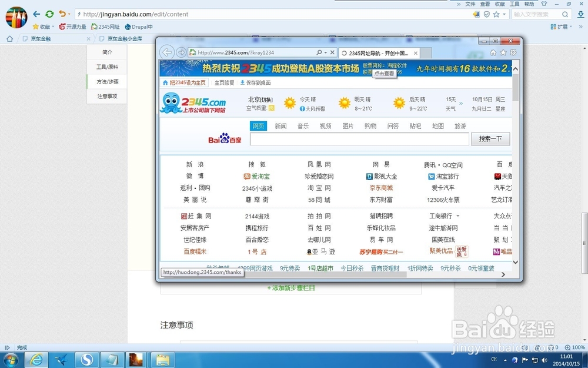Open the 文件 menu
Screen dimensions: 588x368
click(x=470, y=4)
